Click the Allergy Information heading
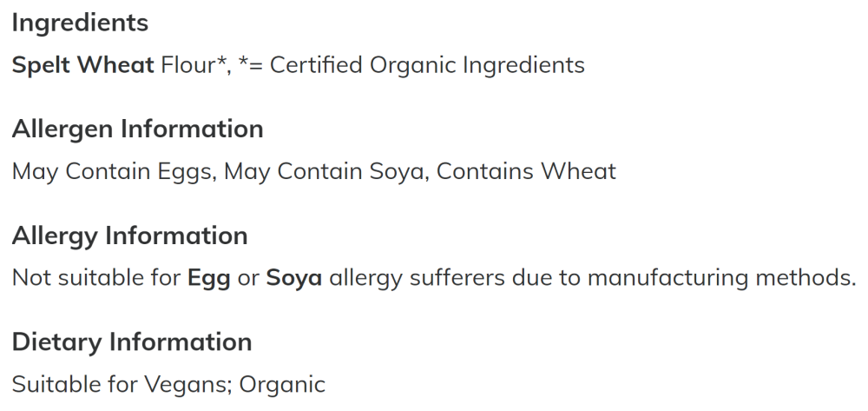Image resolution: width=868 pixels, height=411 pixels. [129, 236]
